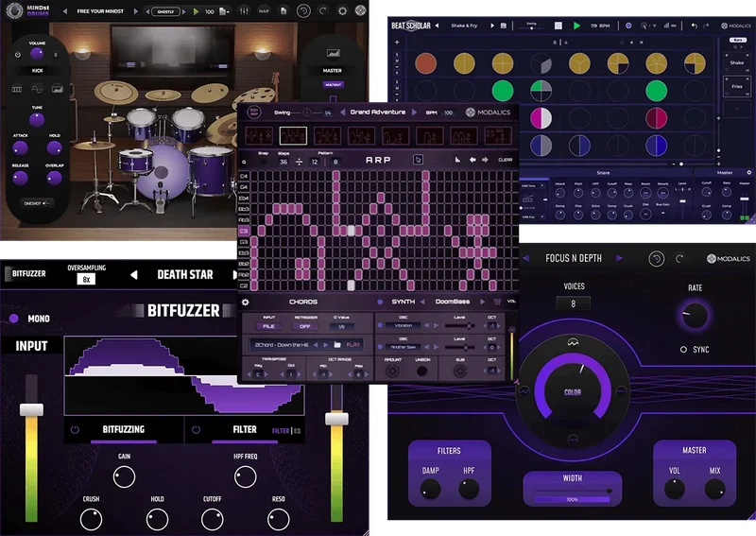The height and width of the screenshot is (536, 756).
Task: Toggle the SYNTH enable dot in ARP
Action: point(380,302)
